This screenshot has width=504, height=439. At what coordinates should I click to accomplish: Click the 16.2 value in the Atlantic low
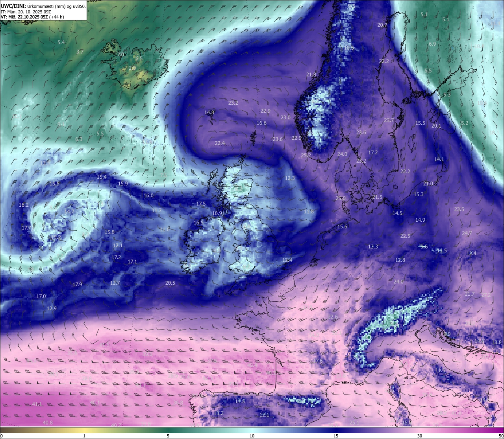pos(24,205)
